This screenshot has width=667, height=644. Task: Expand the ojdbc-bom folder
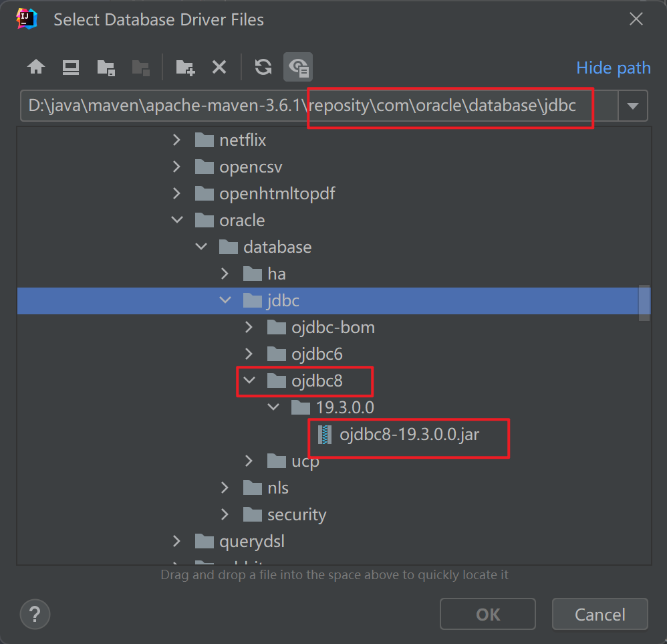[249, 327]
